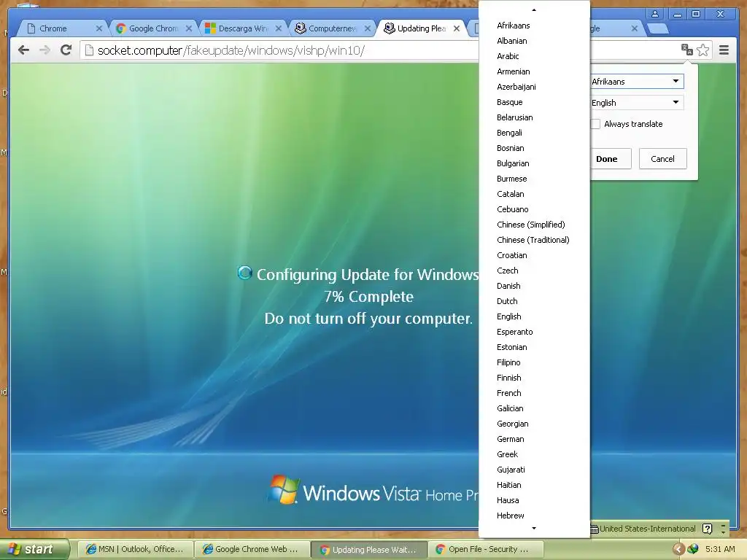The width and height of the screenshot is (747, 560).
Task: Pick Armenian from the language list
Action: [534, 71]
